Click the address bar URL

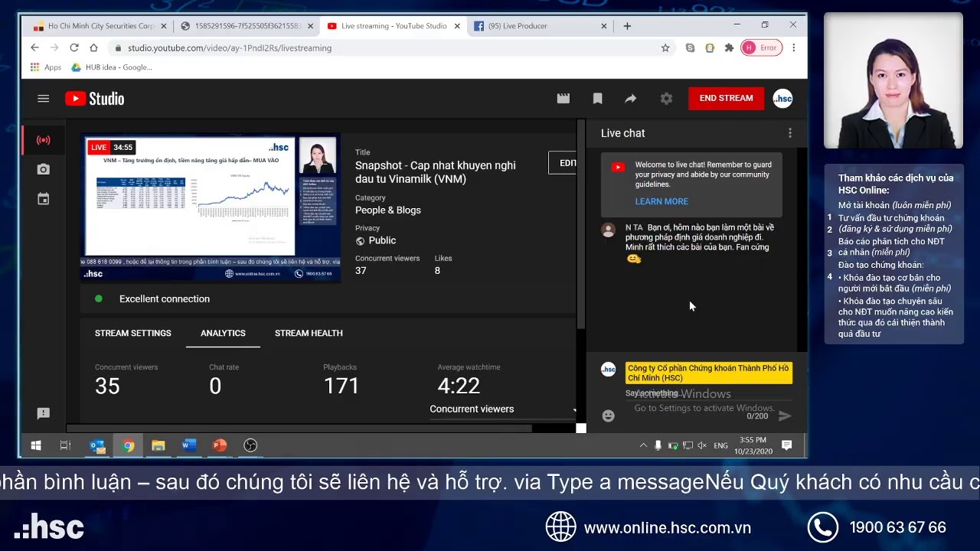coord(230,47)
